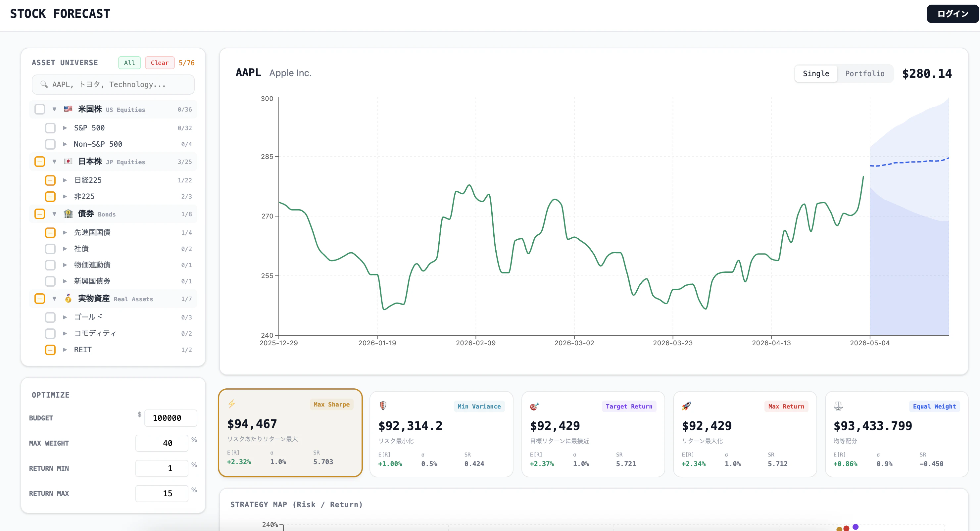Click the AAPL ticker symbol heading
Viewport: 980px width, 531px height.
pos(248,72)
